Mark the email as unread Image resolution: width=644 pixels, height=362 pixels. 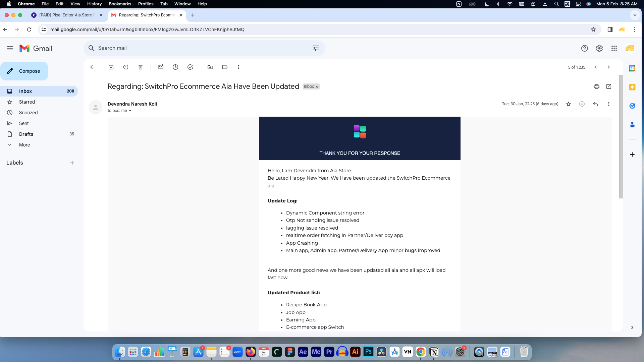click(161, 67)
